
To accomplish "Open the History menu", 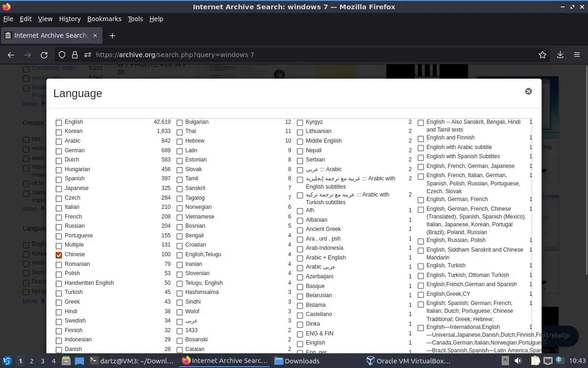I will 70,19.
